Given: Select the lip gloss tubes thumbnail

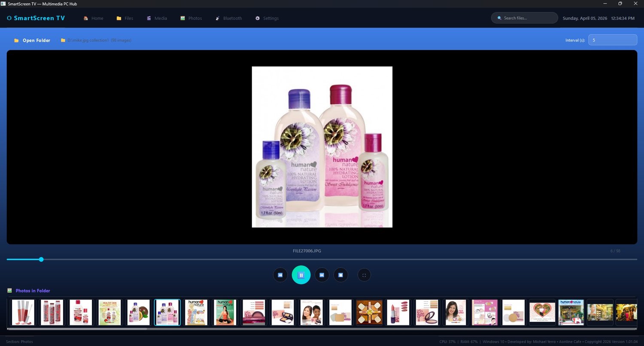Looking at the screenshot, I should [x=23, y=312].
